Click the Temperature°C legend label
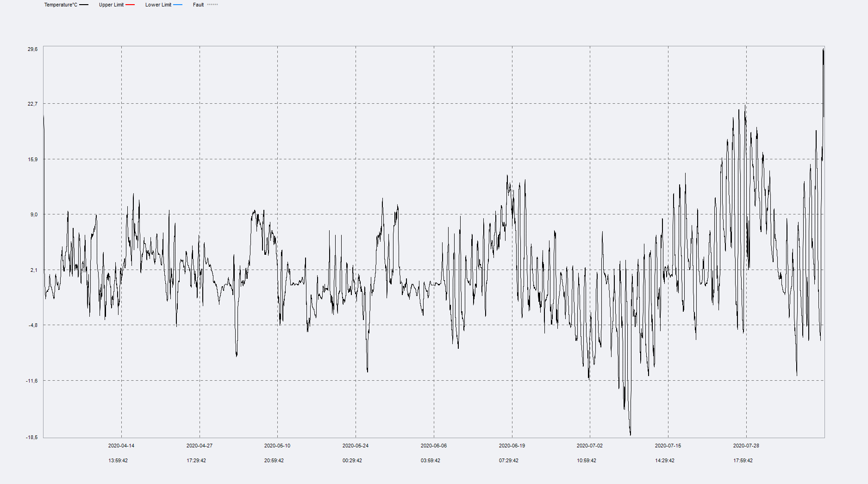Viewport: 868px width, 484px height. click(61, 5)
